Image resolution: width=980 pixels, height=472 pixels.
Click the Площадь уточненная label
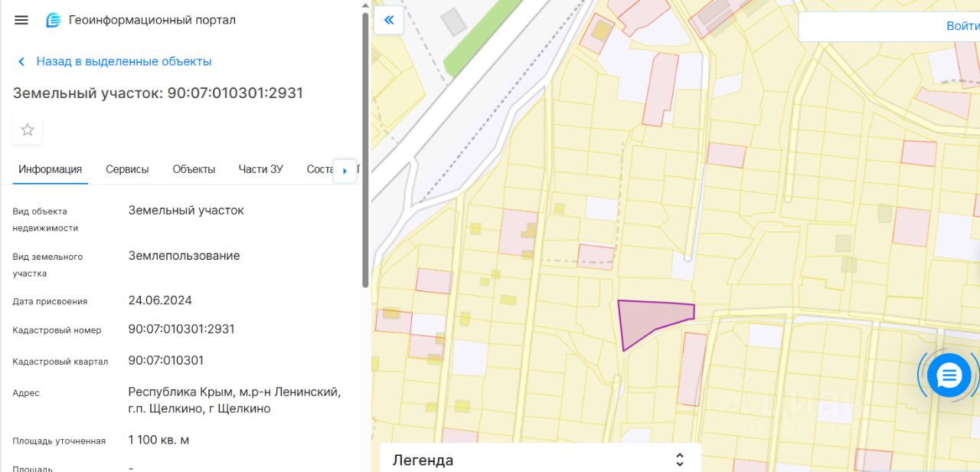click(59, 441)
